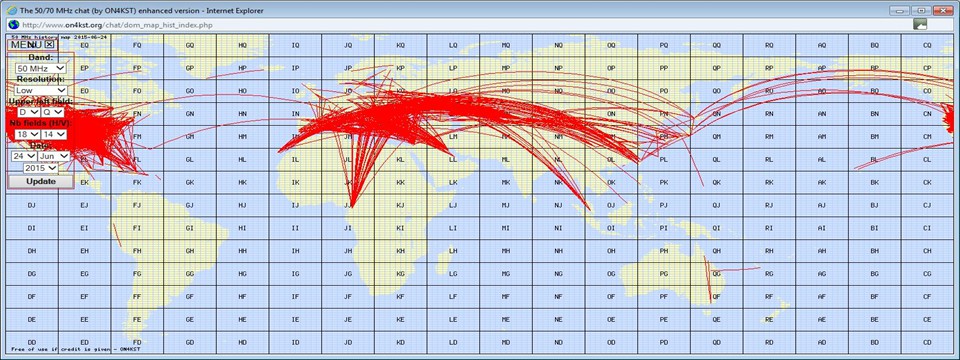960x360 pixels.
Task: Open the vertical fields count dropdown 14
Action: click(x=54, y=134)
